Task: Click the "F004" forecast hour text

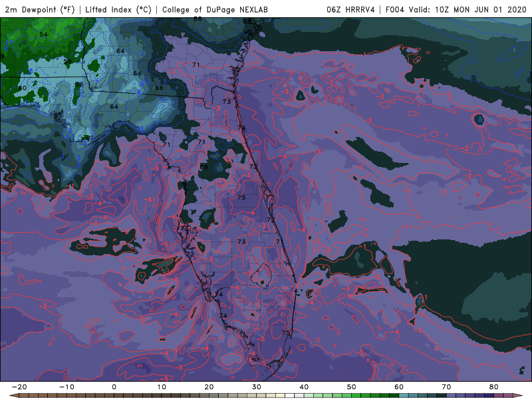Action: click(394, 9)
